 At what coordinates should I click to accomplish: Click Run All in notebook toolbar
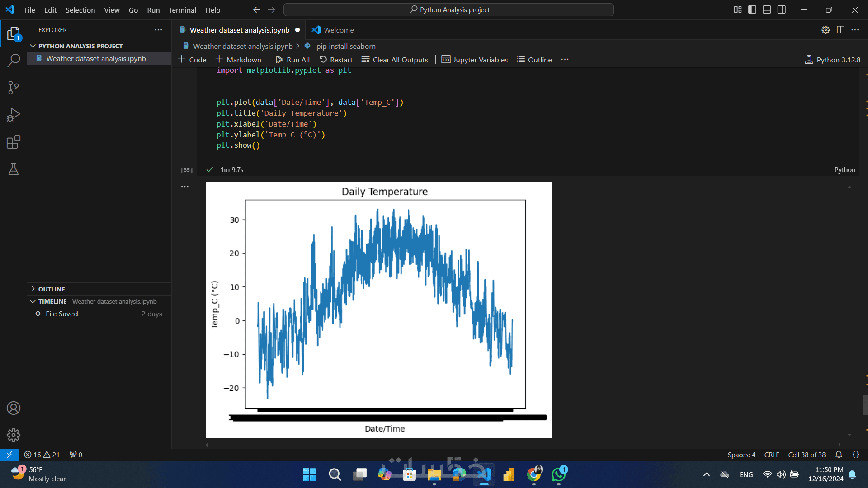coord(292,60)
